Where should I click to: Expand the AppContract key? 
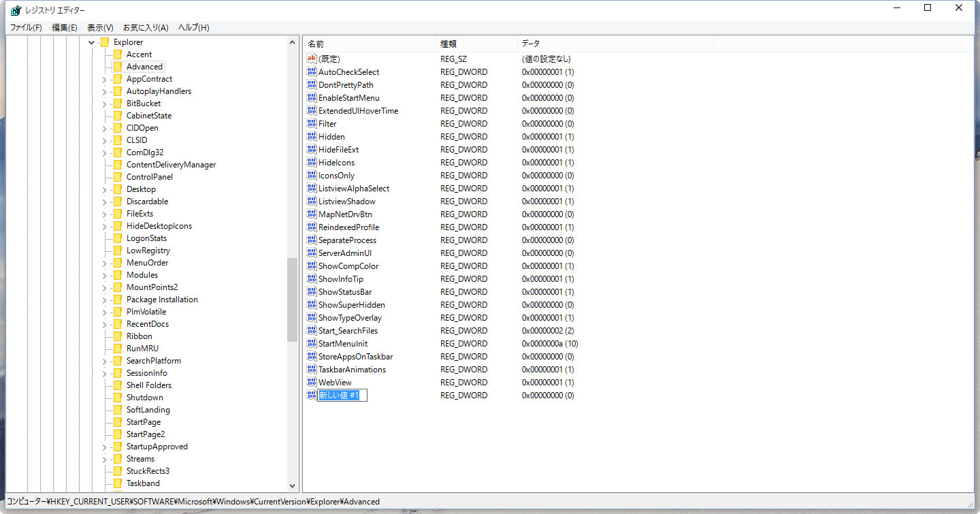(x=104, y=80)
